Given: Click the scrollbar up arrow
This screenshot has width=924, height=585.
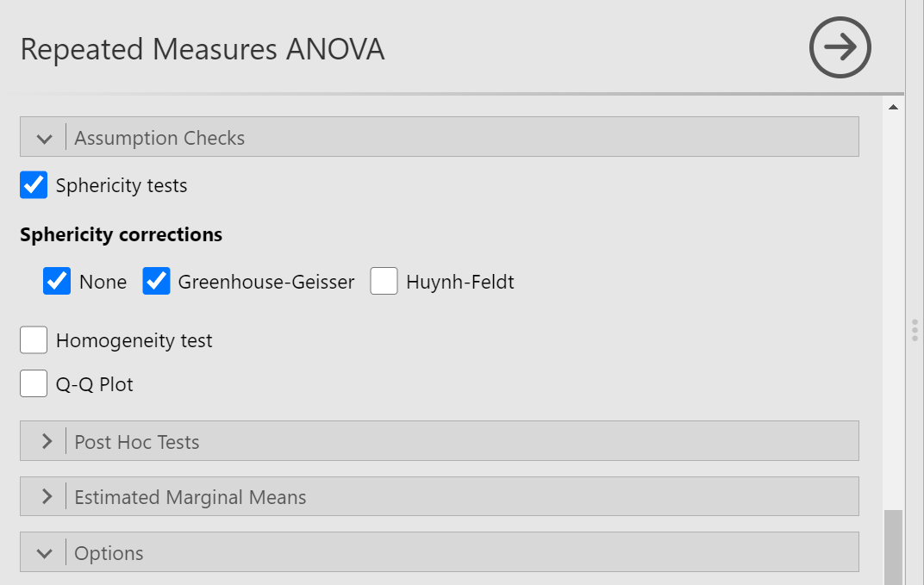Looking at the screenshot, I should (893, 107).
